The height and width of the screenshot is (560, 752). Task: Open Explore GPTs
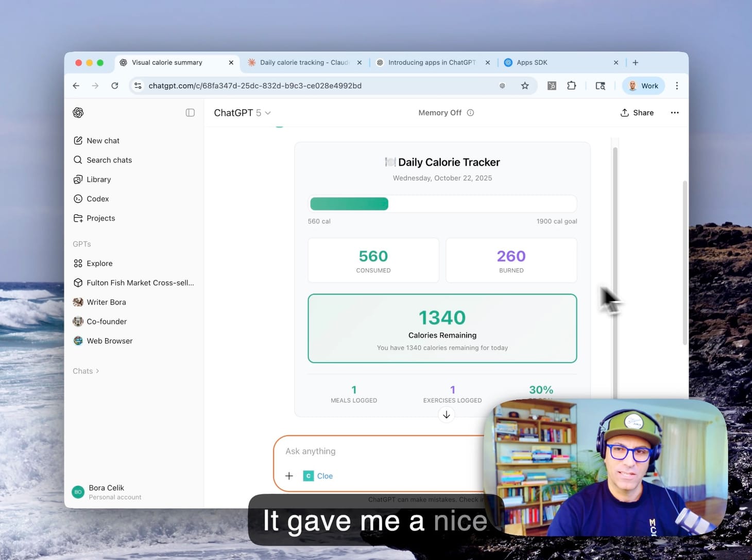(99, 264)
